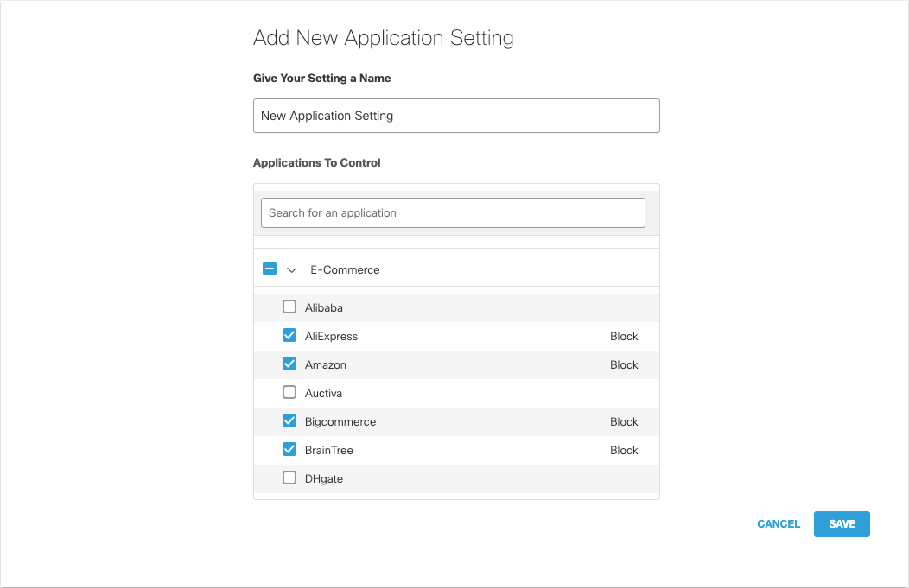The image size is (909, 588).
Task: Click the BrainTree application name
Action: click(328, 450)
